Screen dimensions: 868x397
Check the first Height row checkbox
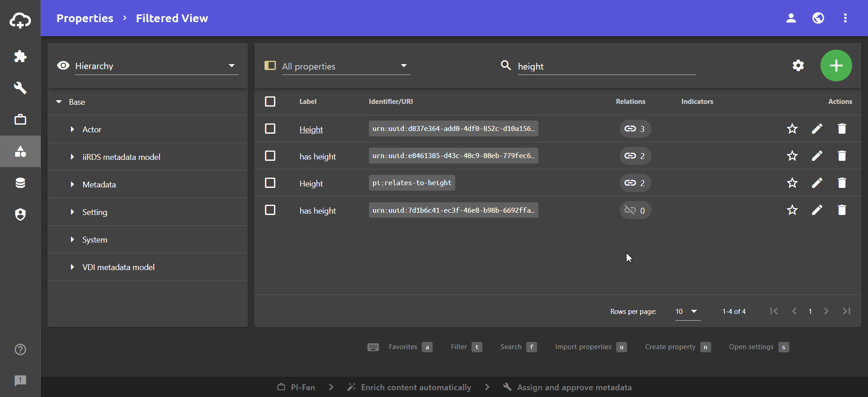point(270,129)
